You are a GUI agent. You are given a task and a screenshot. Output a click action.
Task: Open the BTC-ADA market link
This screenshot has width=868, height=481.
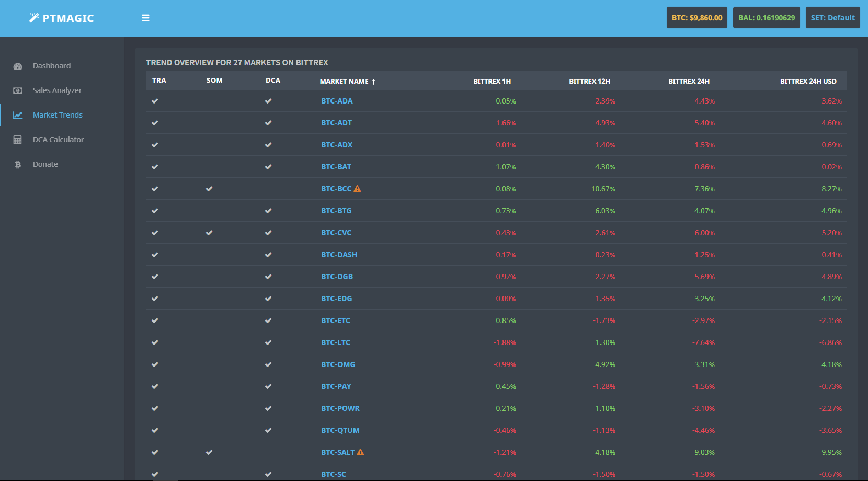pyautogui.click(x=337, y=101)
